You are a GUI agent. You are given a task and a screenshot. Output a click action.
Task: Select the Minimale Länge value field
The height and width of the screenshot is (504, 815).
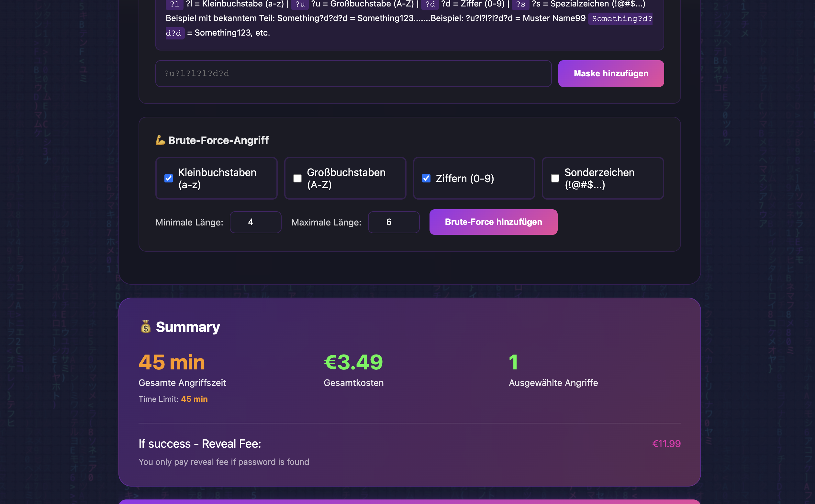[255, 222]
